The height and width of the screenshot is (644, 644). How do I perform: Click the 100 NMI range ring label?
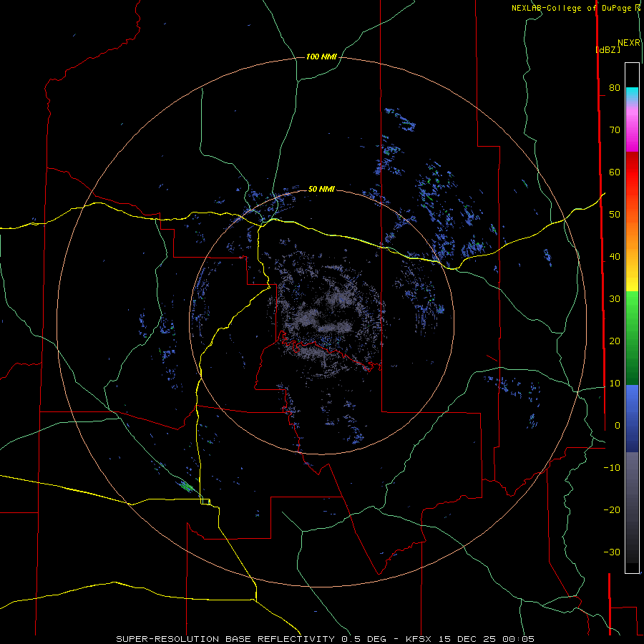321,57
